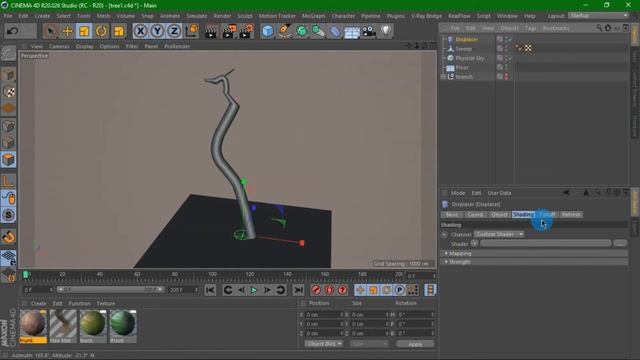This screenshot has width=640, height=360.
Task: Toggle Floor visibility dots
Action: (x=506, y=67)
